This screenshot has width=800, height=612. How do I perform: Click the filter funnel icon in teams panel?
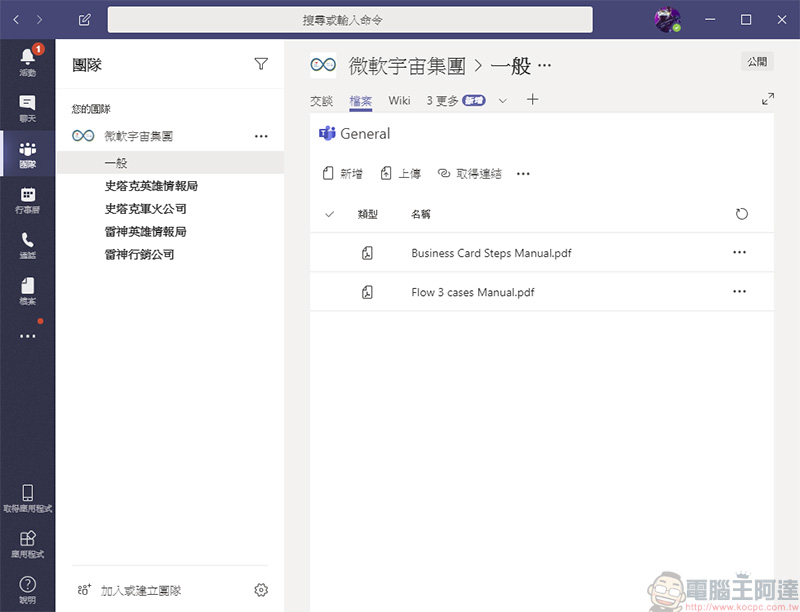tap(261, 65)
